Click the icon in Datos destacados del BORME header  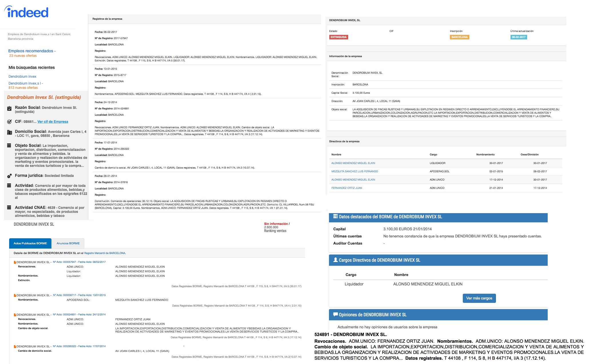336,217
